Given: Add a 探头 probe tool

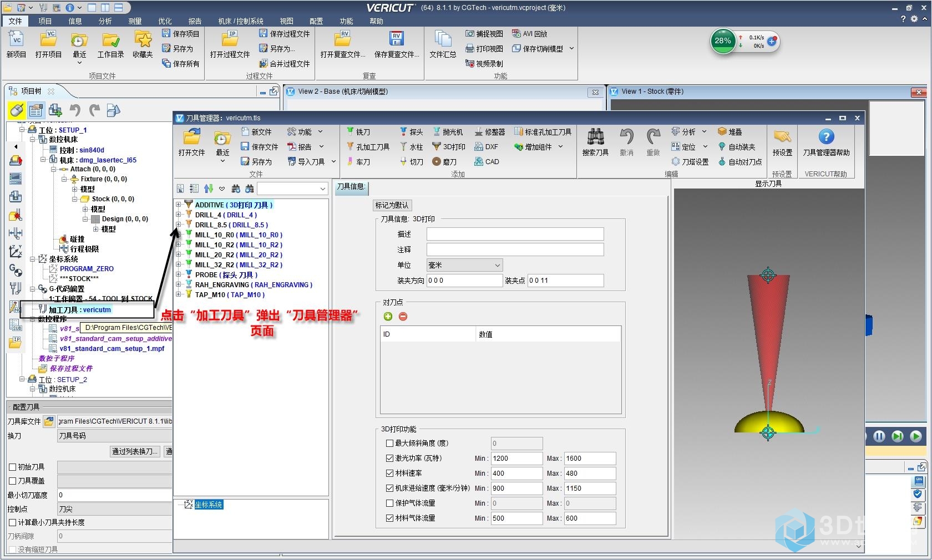Looking at the screenshot, I should pyautogui.click(x=411, y=132).
